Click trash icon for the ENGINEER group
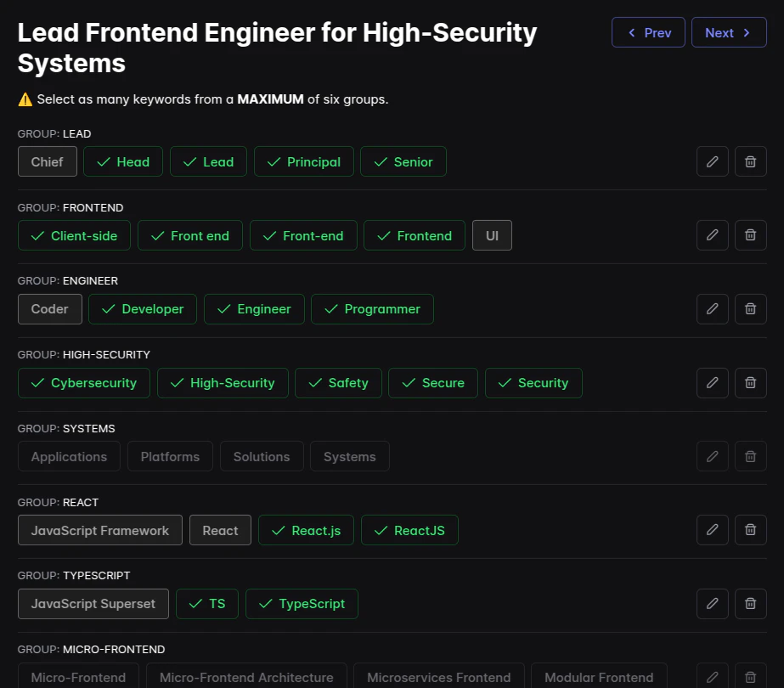 coord(750,309)
